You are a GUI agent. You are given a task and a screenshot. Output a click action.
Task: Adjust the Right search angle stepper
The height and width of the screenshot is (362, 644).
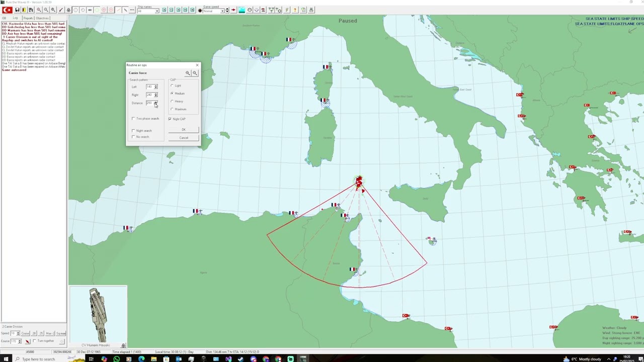(155, 95)
